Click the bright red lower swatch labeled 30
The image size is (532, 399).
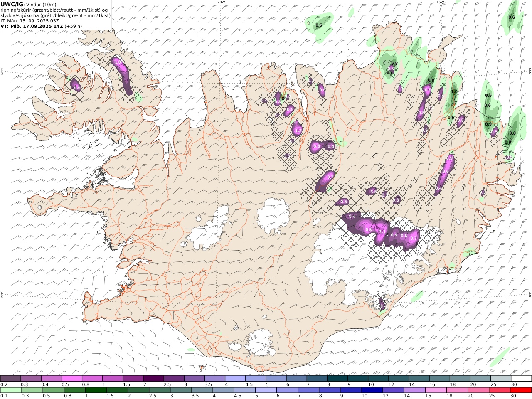tap(521, 390)
